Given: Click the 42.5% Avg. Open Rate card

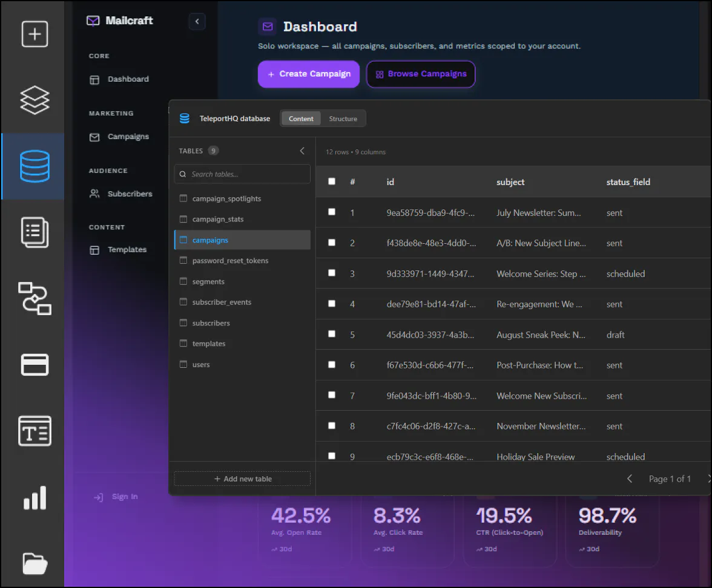Looking at the screenshot, I should [306, 531].
